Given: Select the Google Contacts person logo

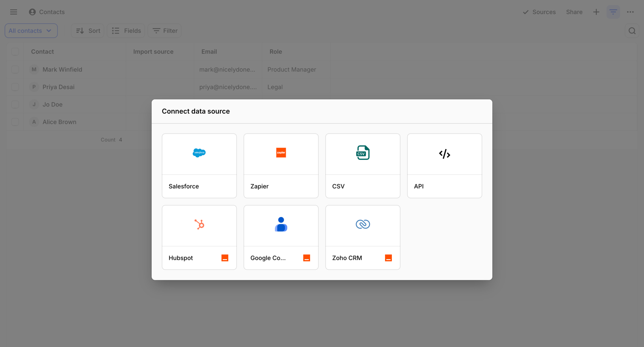Looking at the screenshot, I should 281,224.
